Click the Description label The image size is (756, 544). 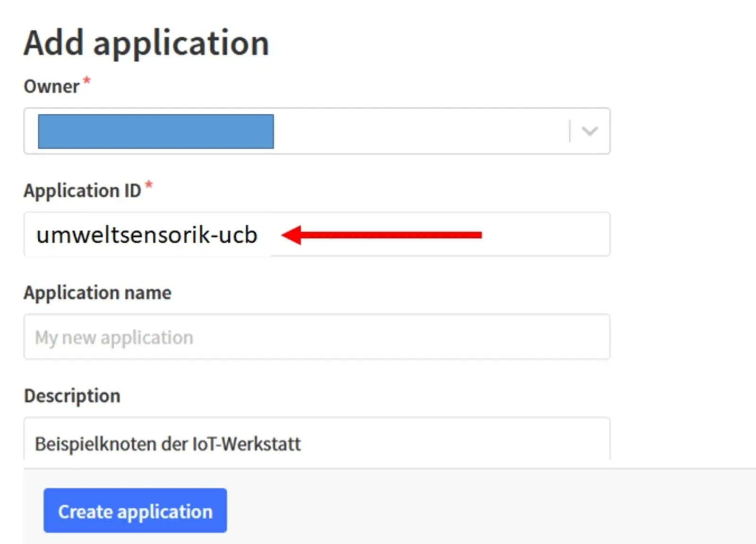(x=72, y=396)
